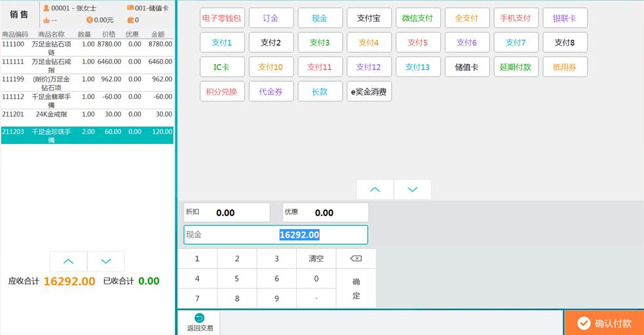The height and width of the screenshot is (335, 644).
Task: Select 抵用券 voucher payment
Action: [565, 67]
